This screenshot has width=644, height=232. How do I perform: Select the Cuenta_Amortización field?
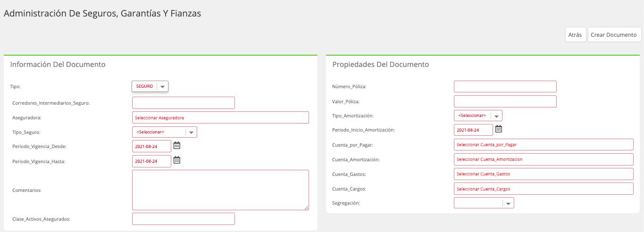click(x=544, y=159)
